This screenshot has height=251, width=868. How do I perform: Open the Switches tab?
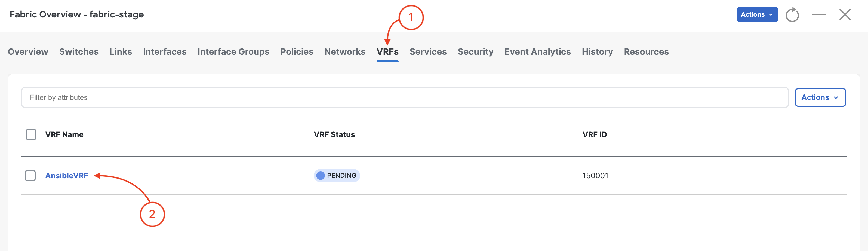click(79, 51)
